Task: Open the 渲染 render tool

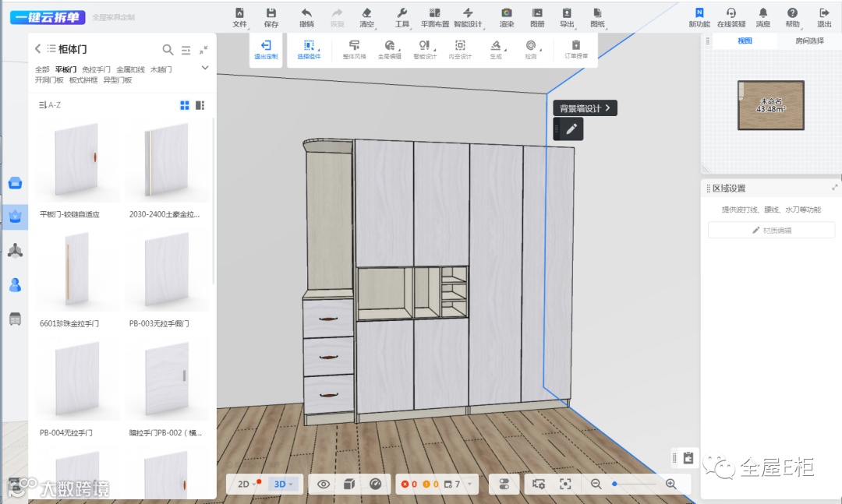Action: coord(506,13)
